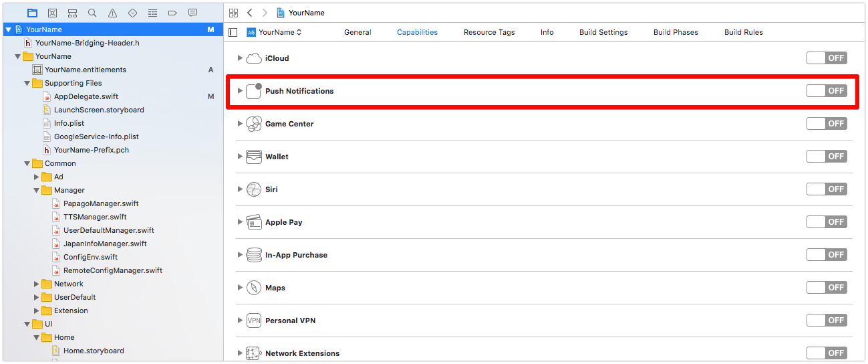Click the related items grid icon
Image resolution: width=868 pixels, height=364 pixels.
click(x=233, y=13)
